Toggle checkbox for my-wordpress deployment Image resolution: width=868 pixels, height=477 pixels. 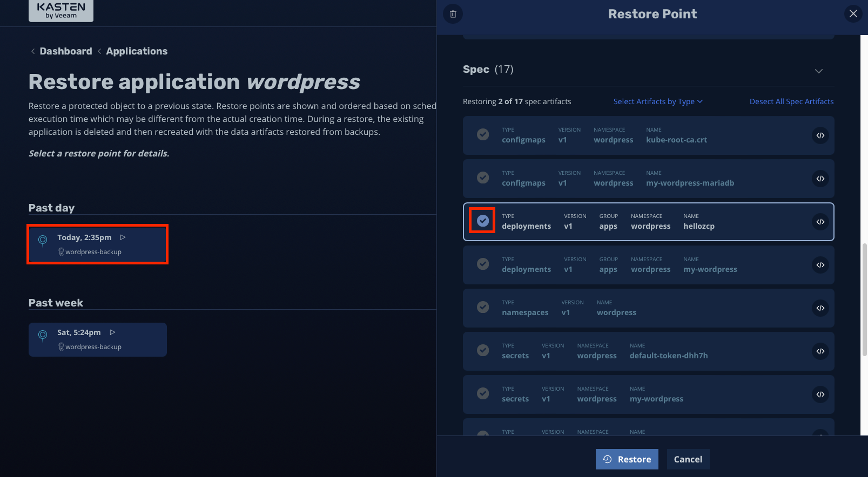click(483, 264)
